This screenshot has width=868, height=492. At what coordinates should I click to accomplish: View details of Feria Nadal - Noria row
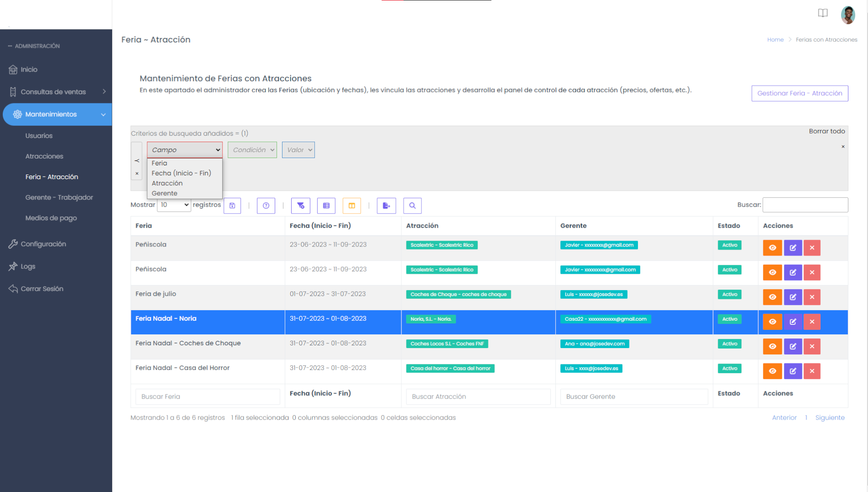[x=772, y=322]
